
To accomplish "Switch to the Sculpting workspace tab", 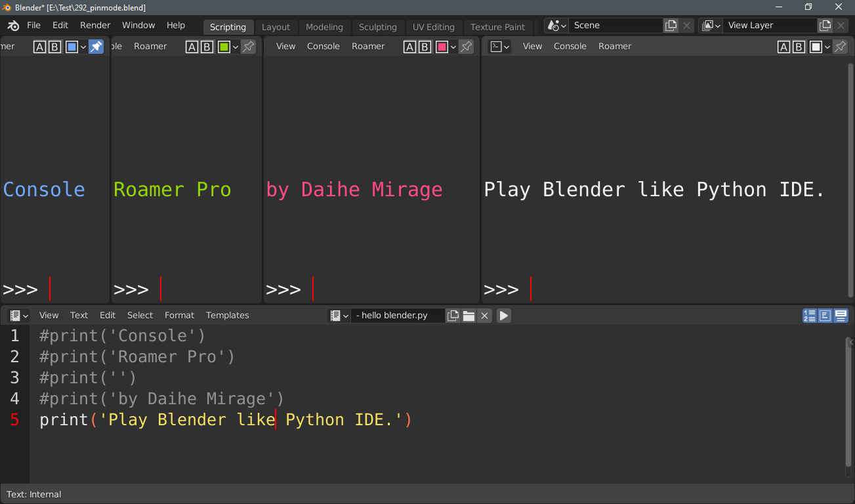I will [x=378, y=27].
